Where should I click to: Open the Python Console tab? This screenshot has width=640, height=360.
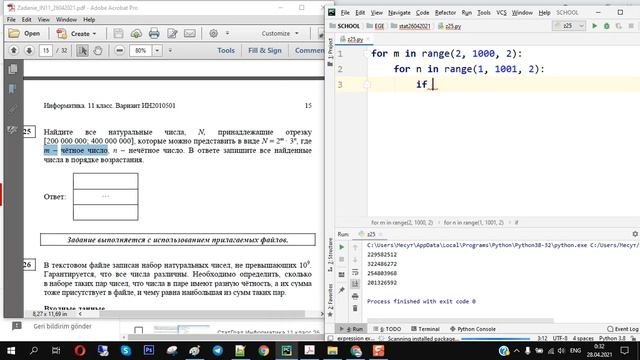point(473,329)
